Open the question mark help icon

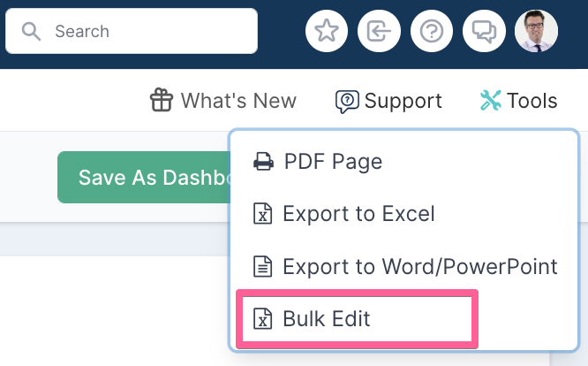click(431, 31)
